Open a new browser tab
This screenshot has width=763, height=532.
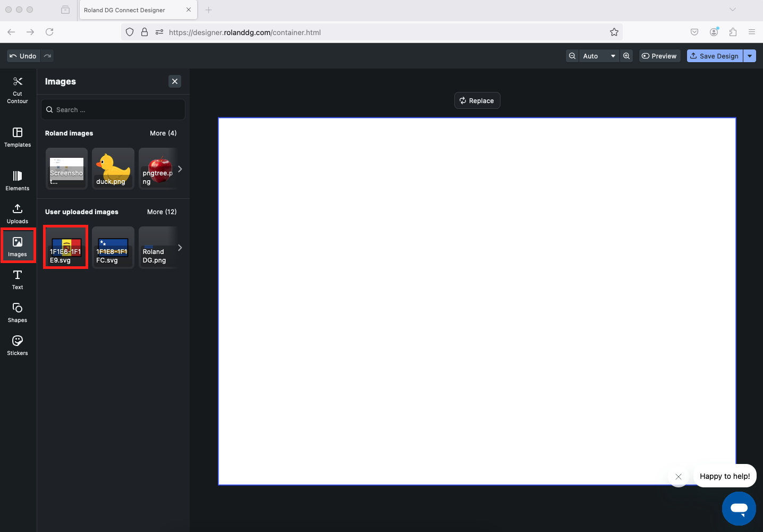coord(209,10)
